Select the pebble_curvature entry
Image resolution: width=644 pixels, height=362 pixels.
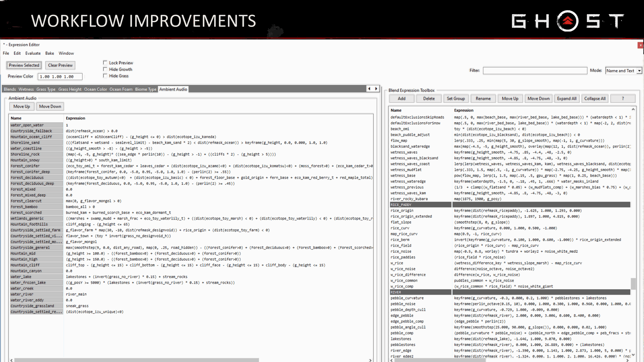[510, 298]
